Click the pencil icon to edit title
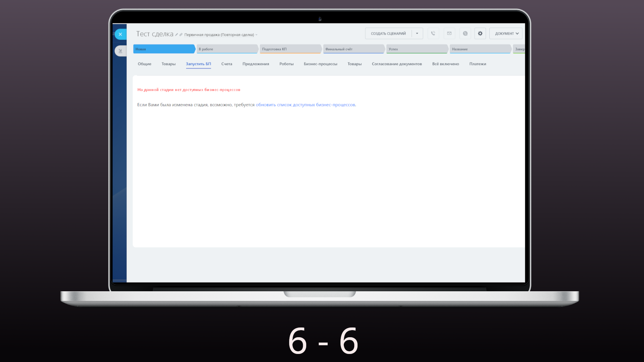The width and height of the screenshot is (644, 362). point(176,35)
